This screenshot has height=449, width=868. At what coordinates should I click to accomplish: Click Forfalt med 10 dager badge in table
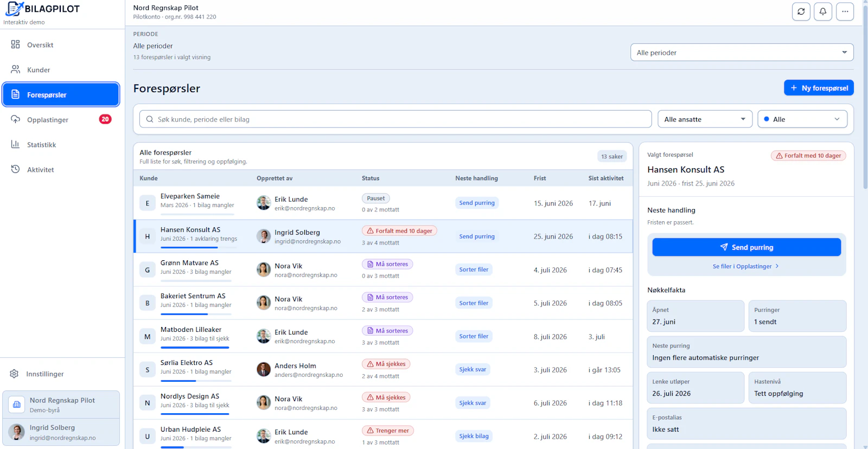click(399, 230)
